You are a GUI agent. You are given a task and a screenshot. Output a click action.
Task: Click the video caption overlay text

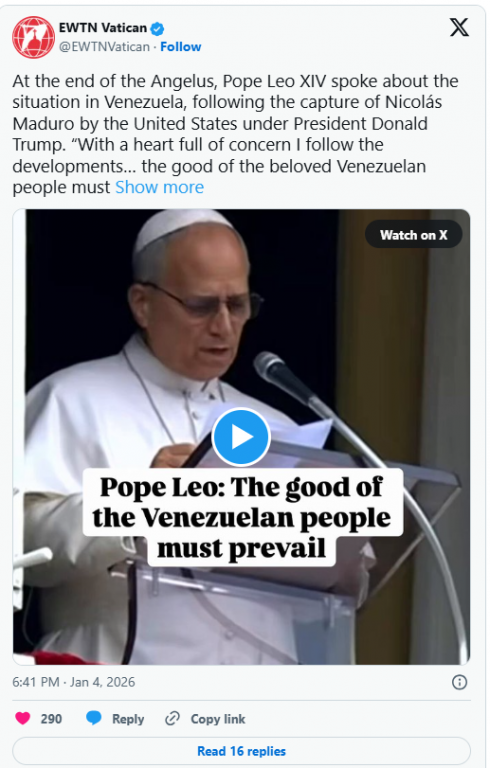[242, 518]
